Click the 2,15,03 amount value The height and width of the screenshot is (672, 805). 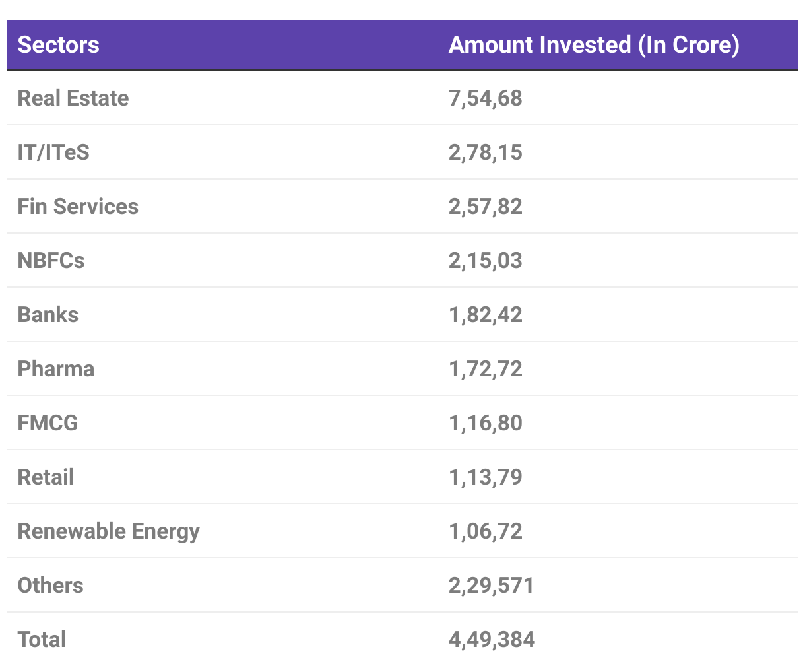coord(485,261)
